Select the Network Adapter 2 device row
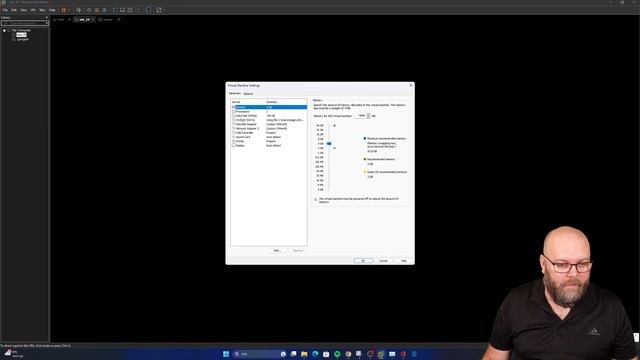 point(269,129)
